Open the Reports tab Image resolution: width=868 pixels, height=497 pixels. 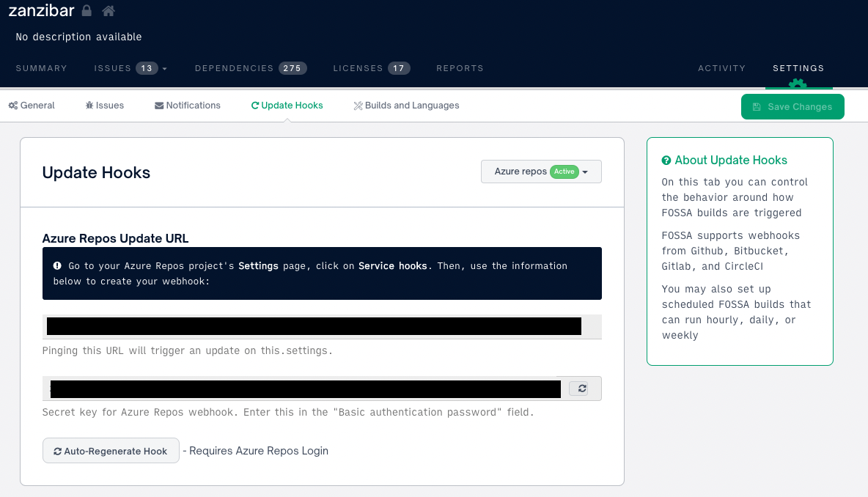tap(460, 68)
